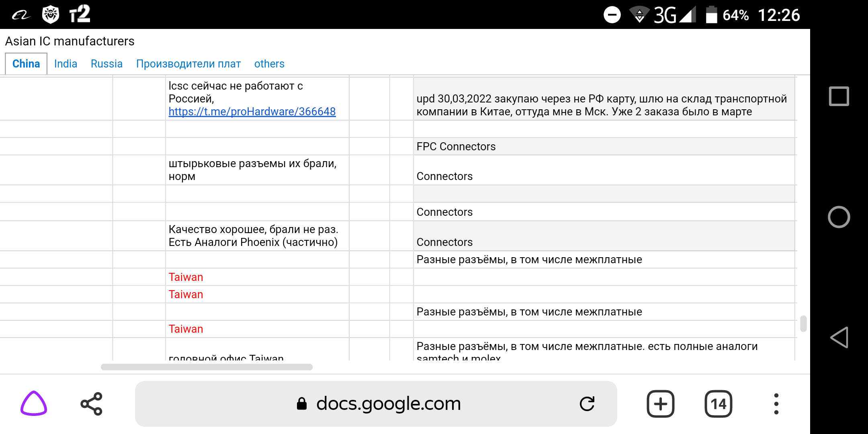Switch to India sheet tab
Screen dimensions: 868x434
(66, 64)
